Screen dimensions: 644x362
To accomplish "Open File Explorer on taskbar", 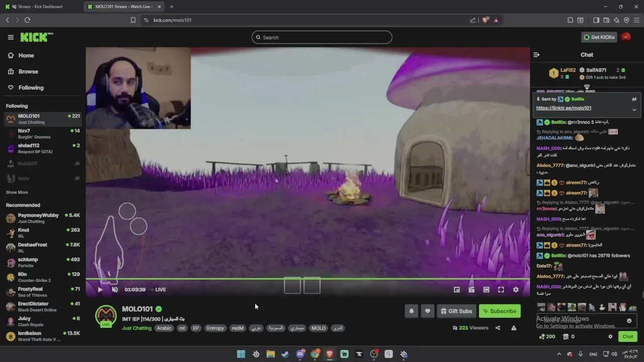I will pyautogui.click(x=271, y=354).
